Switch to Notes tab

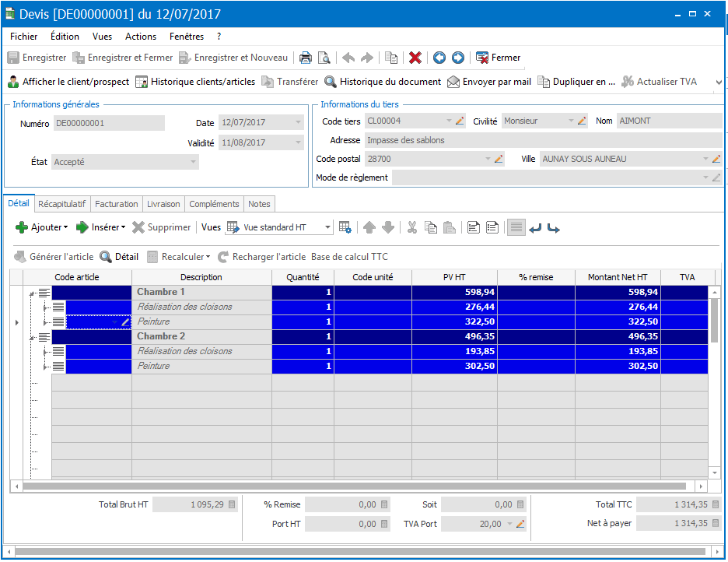pos(259,204)
